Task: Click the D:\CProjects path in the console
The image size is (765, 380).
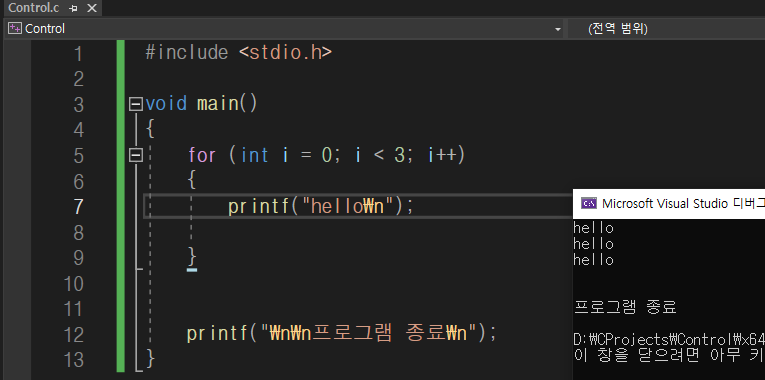Action: point(669,339)
